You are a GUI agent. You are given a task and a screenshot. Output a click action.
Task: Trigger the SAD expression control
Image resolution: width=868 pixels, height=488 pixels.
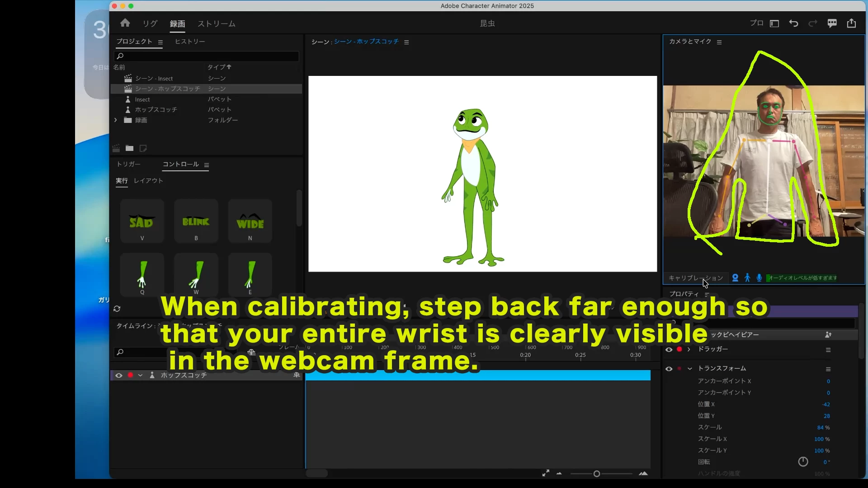[142, 221]
